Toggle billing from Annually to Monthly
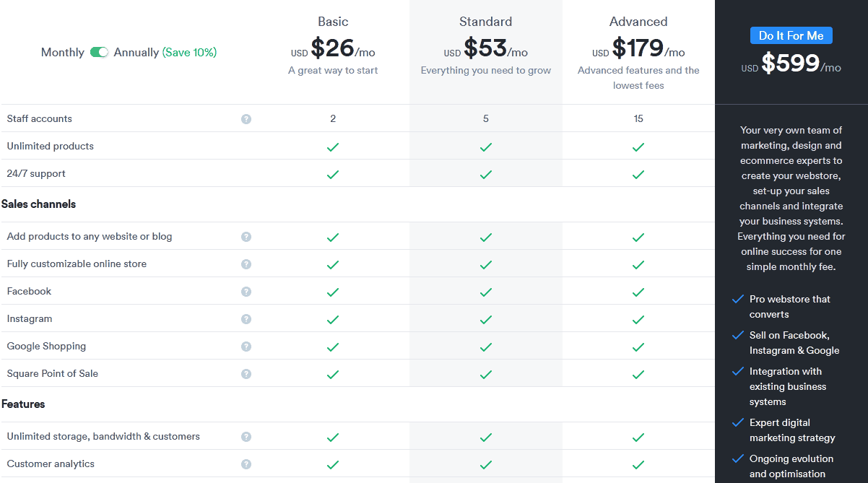Screen dimensions: 868x483 tap(100, 52)
